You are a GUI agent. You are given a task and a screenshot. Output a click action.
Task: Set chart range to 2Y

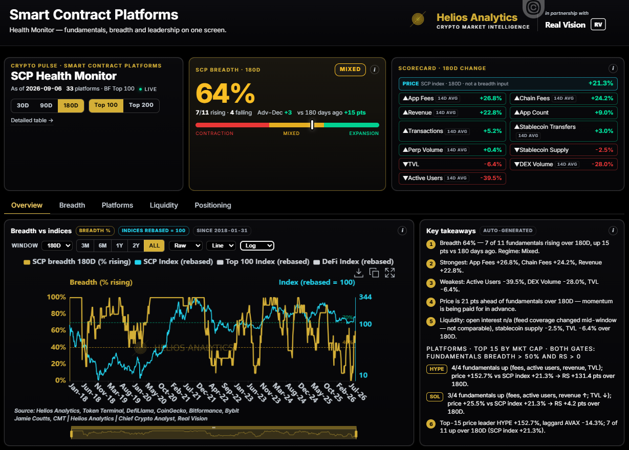136,245
